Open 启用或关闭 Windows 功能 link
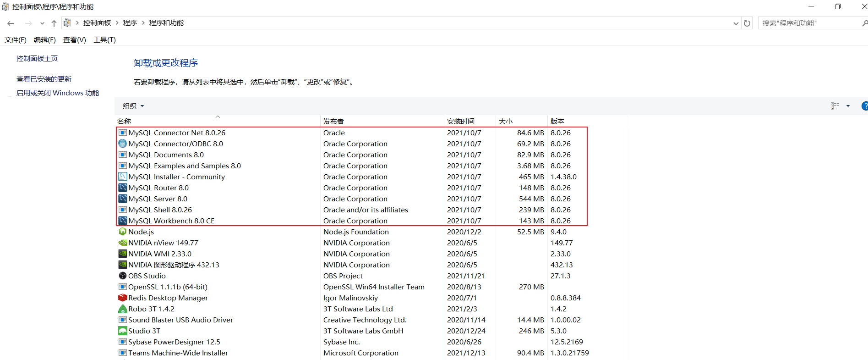 pos(58,93)
